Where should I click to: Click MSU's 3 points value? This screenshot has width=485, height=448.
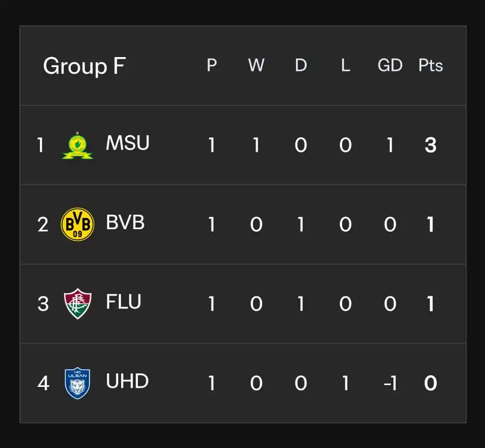coord(431,145)
